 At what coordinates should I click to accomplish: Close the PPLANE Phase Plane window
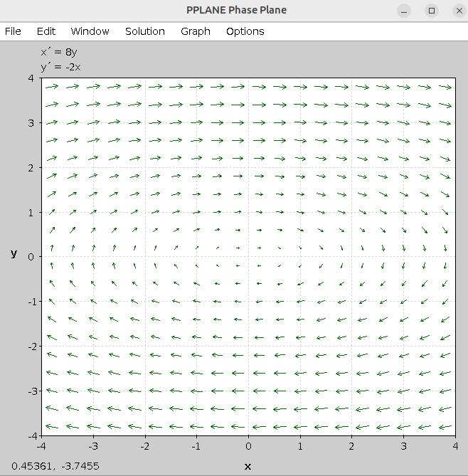pyautogui.click(x=459, y=11)
